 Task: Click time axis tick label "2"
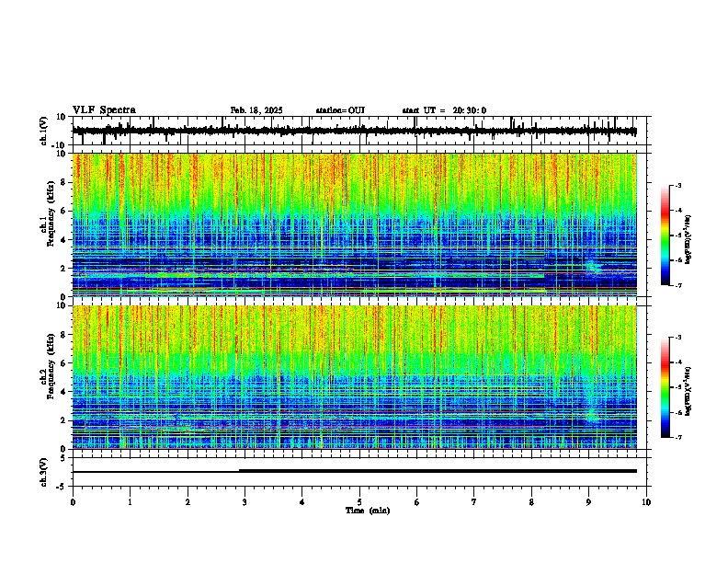click(188, 502)
